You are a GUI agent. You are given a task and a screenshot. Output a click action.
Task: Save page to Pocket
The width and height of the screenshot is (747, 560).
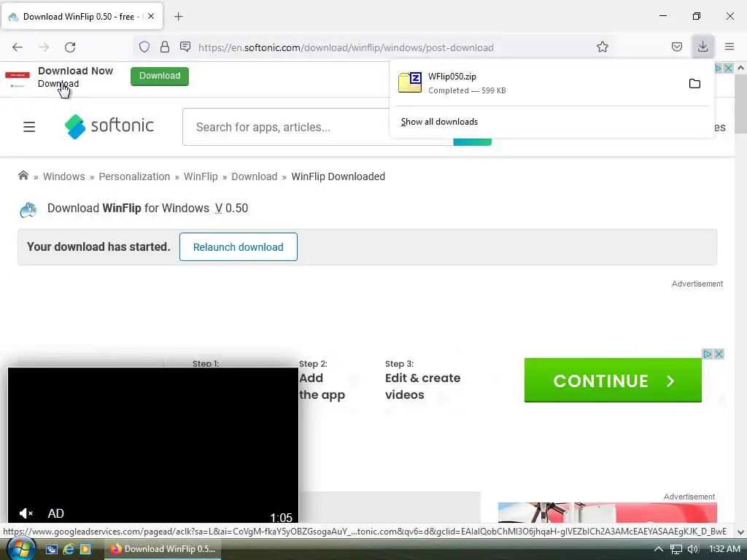(x=676, y=47)
